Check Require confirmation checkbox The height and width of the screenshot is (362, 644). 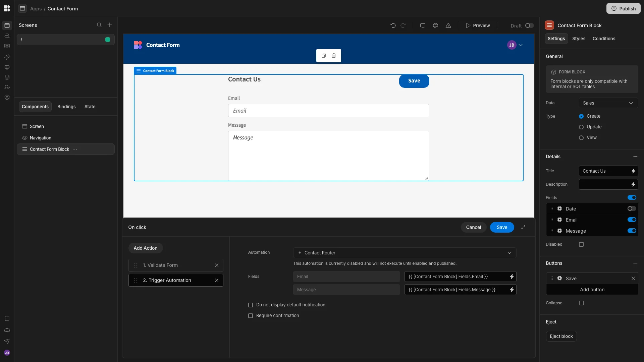pyautogui.click(x=251, y=316)
